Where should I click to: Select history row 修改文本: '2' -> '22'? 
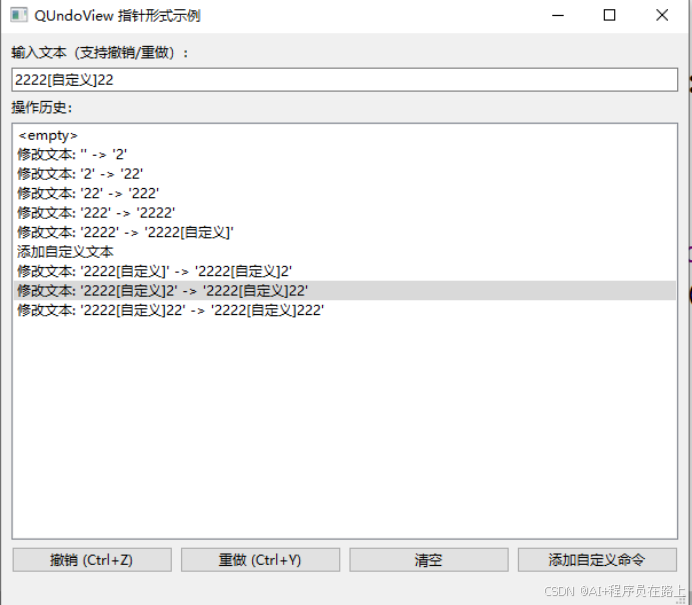[x=345, y=174]
